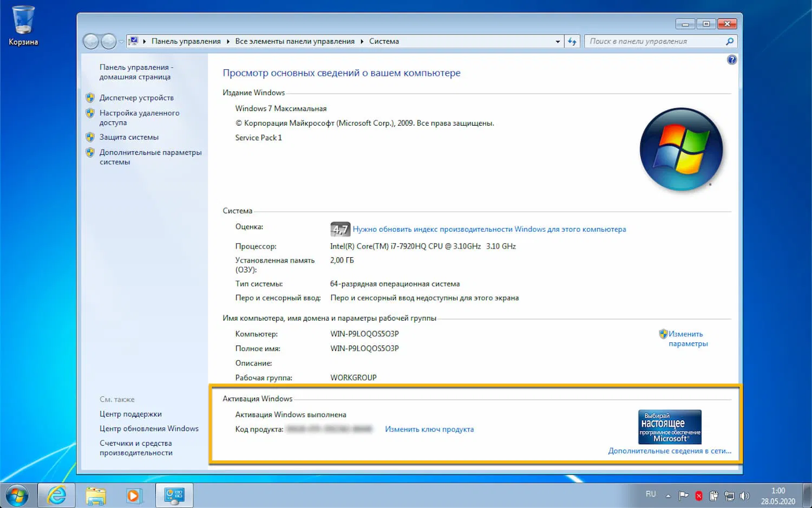812x508 pixels.
Task: Click the help question mark icon
Action: pos(732,60)
